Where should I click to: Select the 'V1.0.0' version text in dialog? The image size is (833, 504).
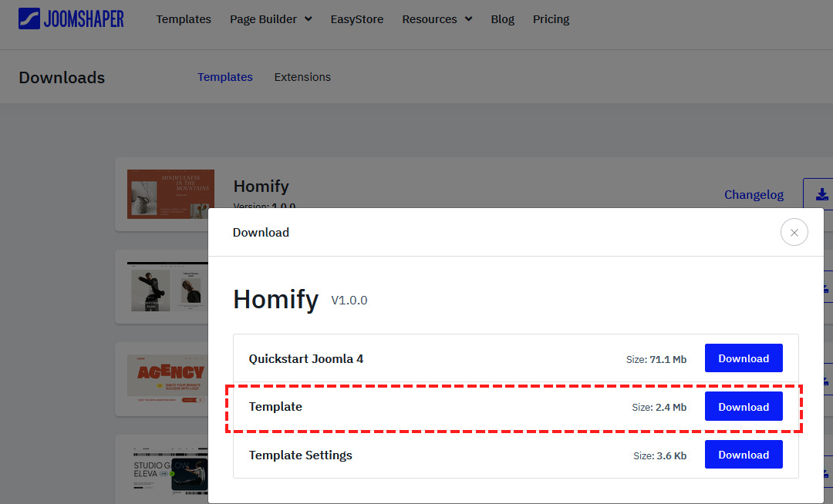pos(349,301)
